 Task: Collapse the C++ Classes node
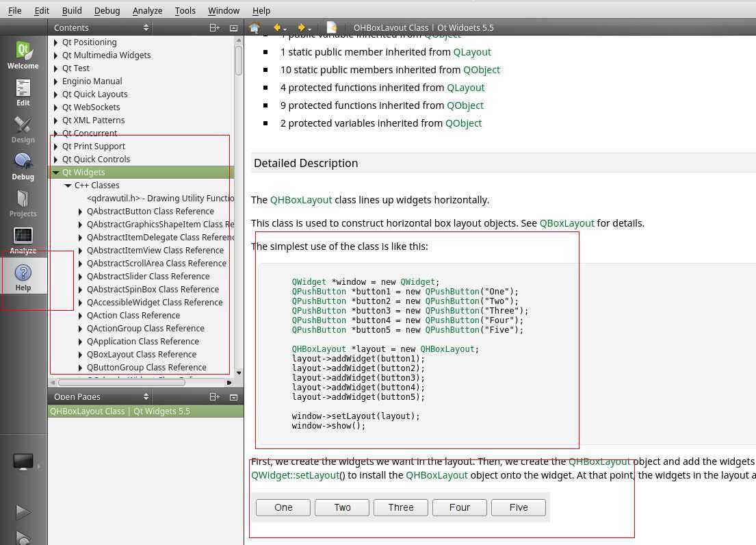[68, 185]
